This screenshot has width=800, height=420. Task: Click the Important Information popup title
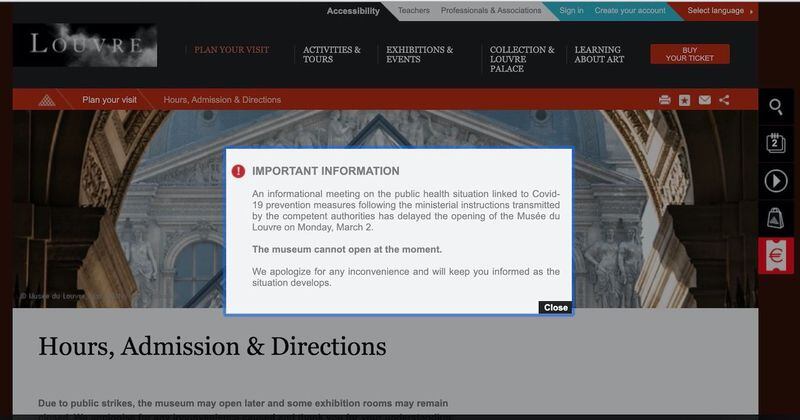(326, 171)
